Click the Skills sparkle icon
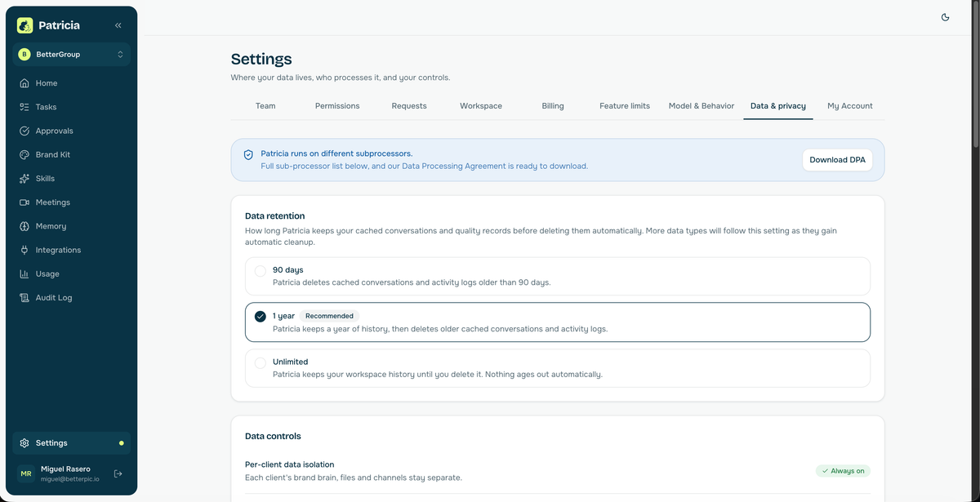980x502 pixels. [24, 178]
